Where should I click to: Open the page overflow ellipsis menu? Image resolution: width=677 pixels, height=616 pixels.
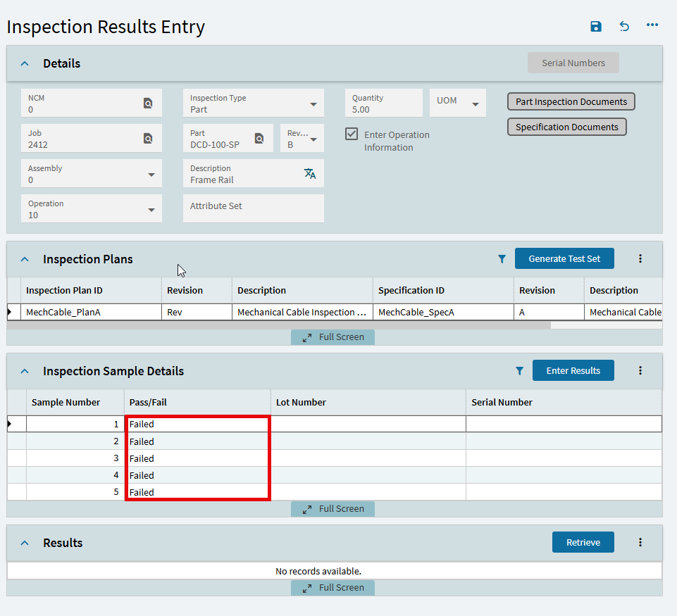[652, 26]
